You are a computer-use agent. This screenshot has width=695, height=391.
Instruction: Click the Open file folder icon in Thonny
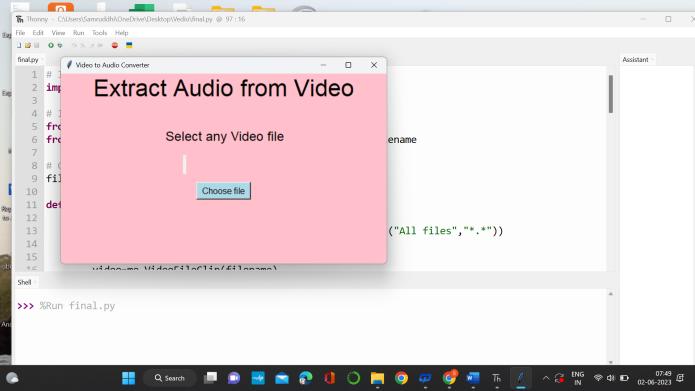(28, 45)
